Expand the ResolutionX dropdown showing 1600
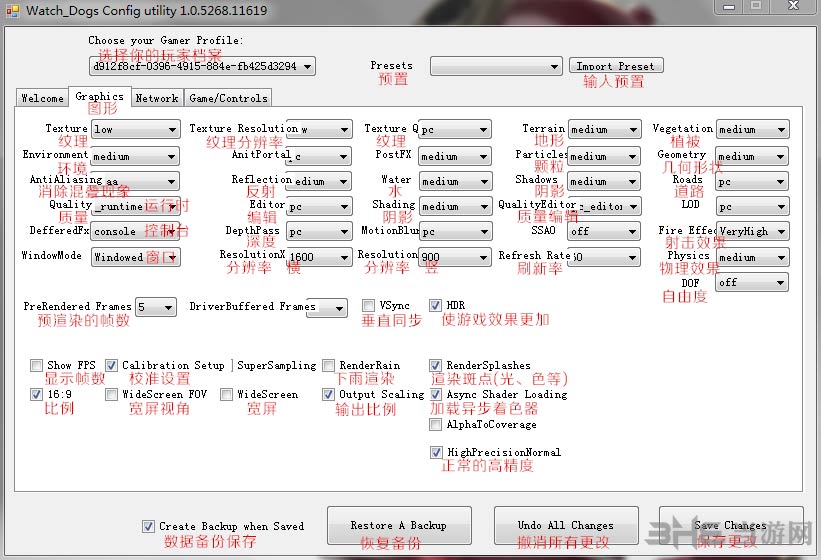The image size is (821, 560). click(x=319, y=257)
